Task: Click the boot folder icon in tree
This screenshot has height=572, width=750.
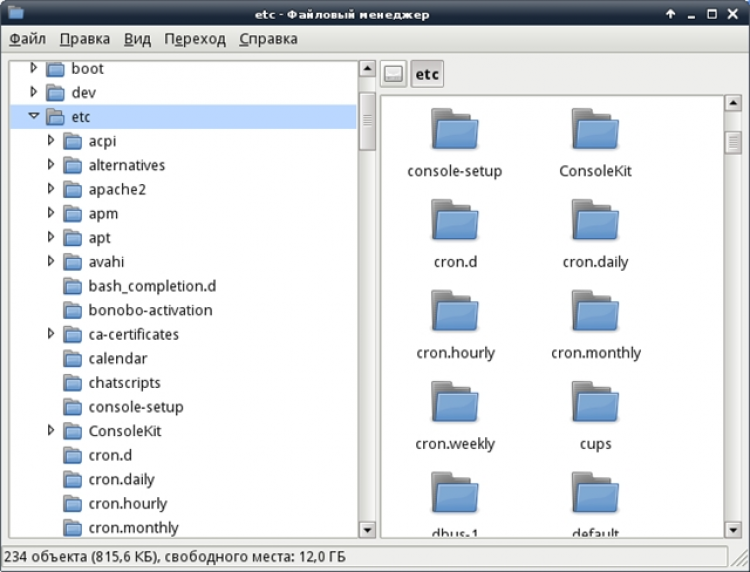Action: 55,69
